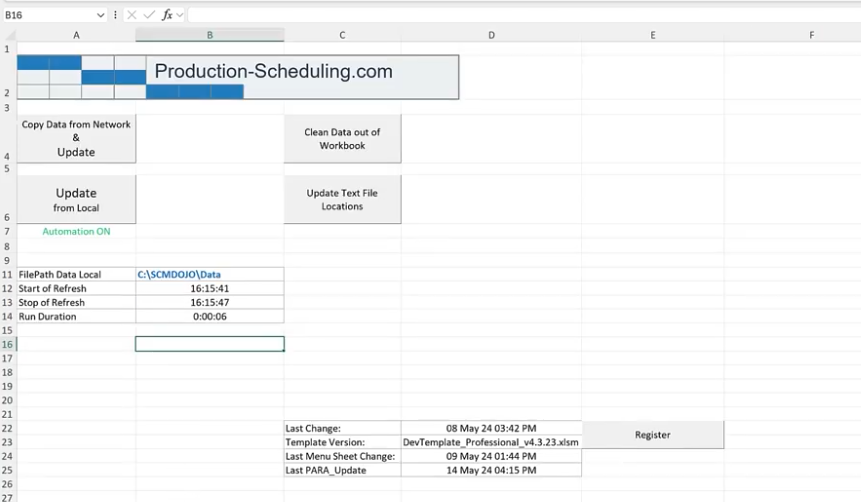
Task: Open the Name Box dropdown arrow
Action: click(x=100, y=15)
